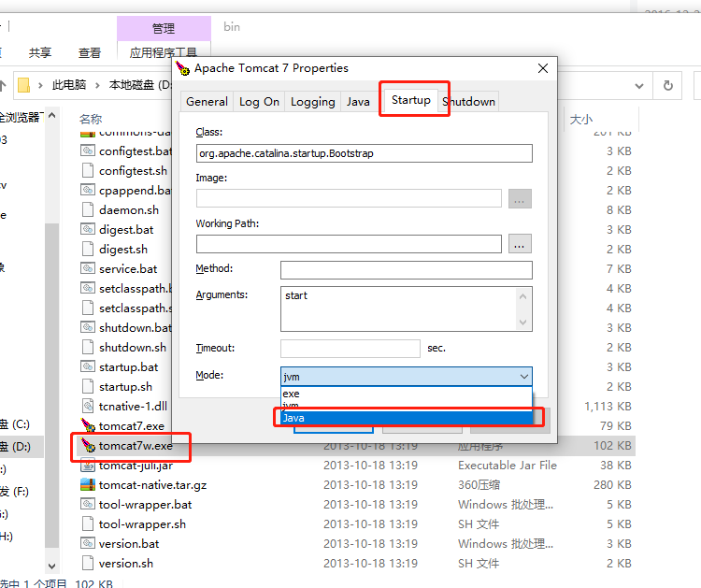The image size is (701, 588).
Task: Expand the breadcrumb chevron before 此电脑
Action: (x=40, y=85)
